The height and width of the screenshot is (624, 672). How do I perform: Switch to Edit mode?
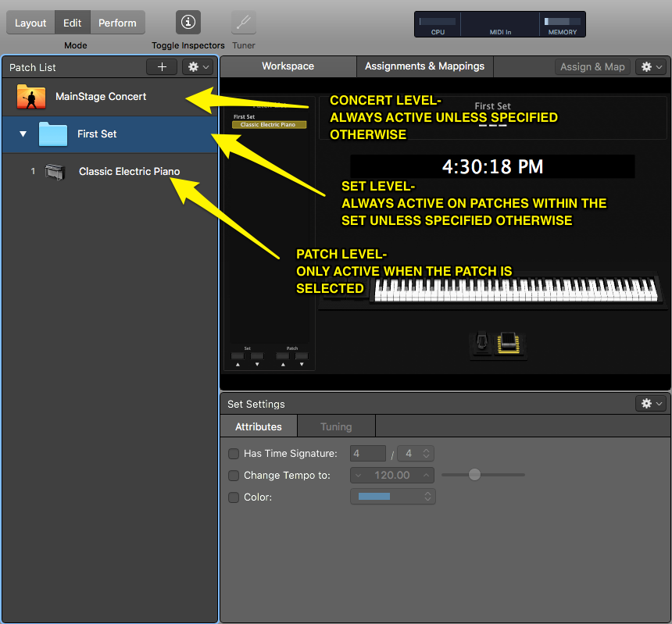(73, 23)
